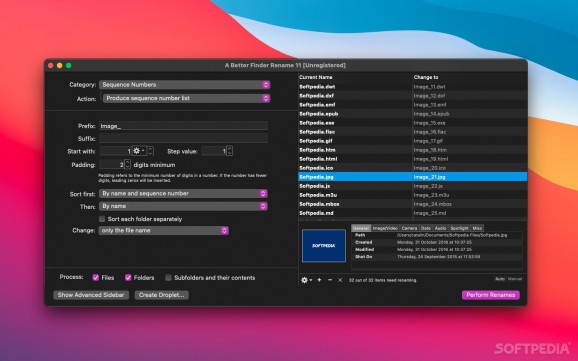Switch to the General metadata tab
The image size is (578, 361).
coord(361,228)
